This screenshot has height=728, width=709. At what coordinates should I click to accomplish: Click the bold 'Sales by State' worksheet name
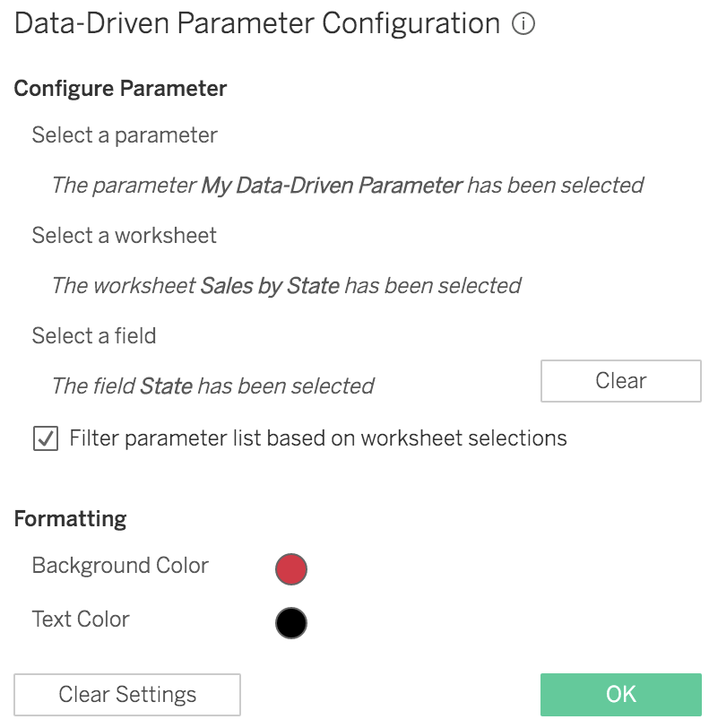pyautogui.click(x=270, y=286)
